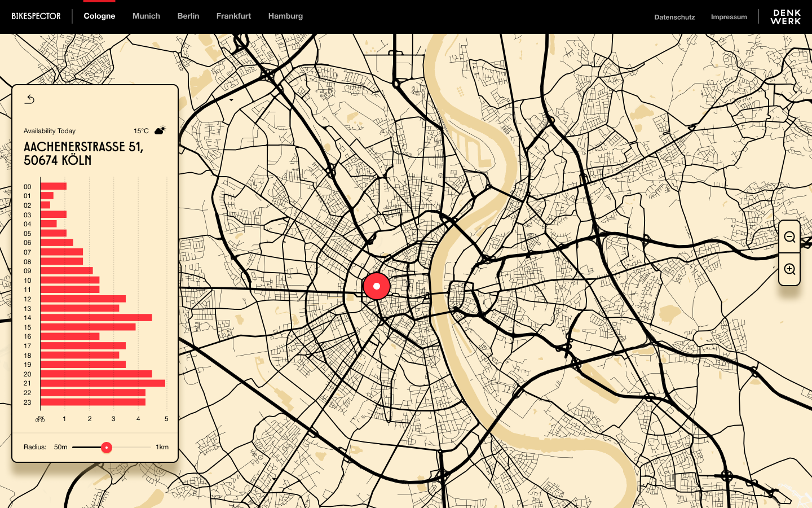Click the x-axis value 5
Image resolution: width=812 pixels, height=508 pixels.
click(166, 419)
